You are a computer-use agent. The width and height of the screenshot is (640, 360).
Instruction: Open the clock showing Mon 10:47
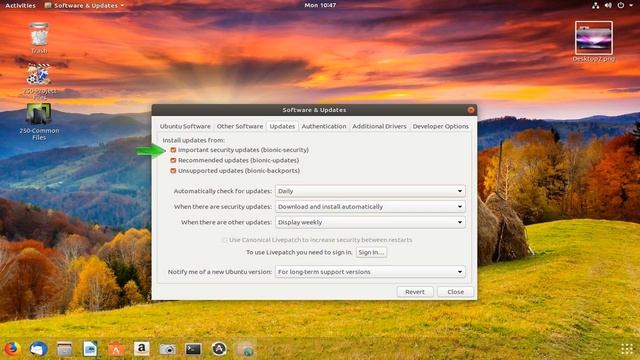click(320, 5)
